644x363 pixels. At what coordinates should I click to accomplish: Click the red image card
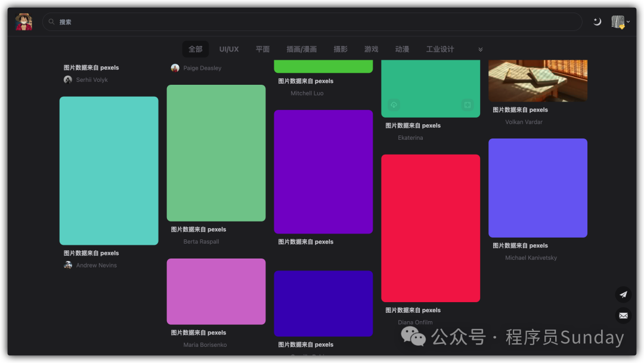coord(431,228)
